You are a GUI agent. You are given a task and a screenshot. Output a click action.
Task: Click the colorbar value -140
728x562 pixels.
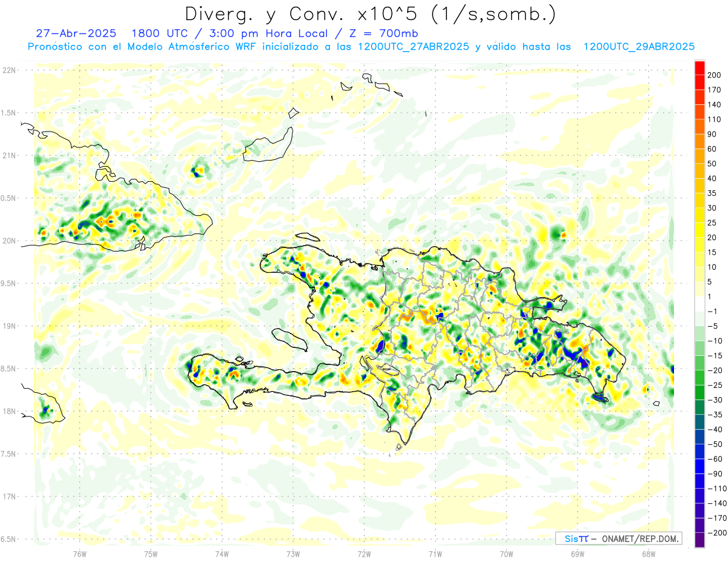716,503
